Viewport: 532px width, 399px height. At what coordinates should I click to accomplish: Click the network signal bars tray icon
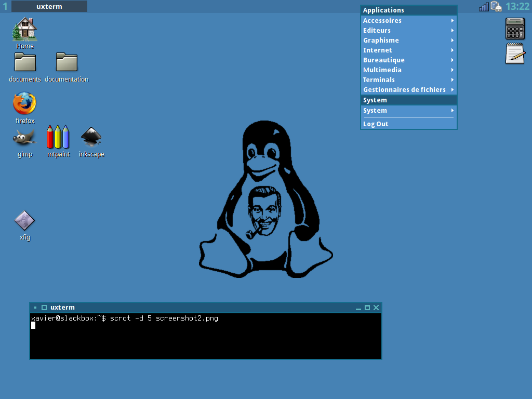[484, 6]
